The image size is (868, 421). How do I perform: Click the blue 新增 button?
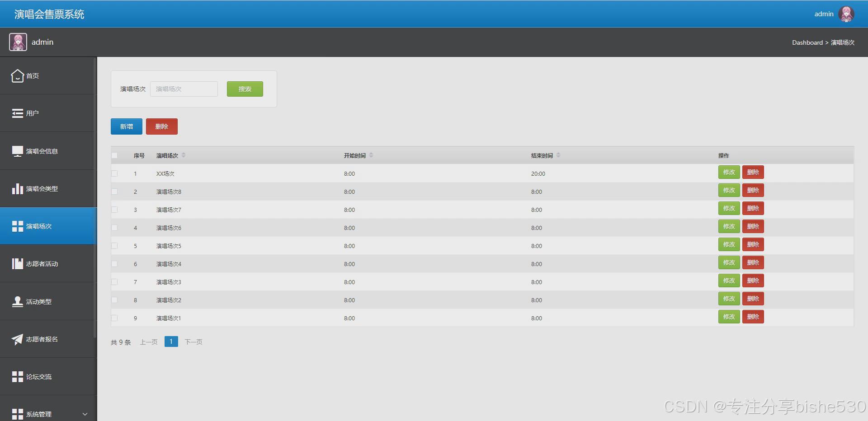coord(127,126)
